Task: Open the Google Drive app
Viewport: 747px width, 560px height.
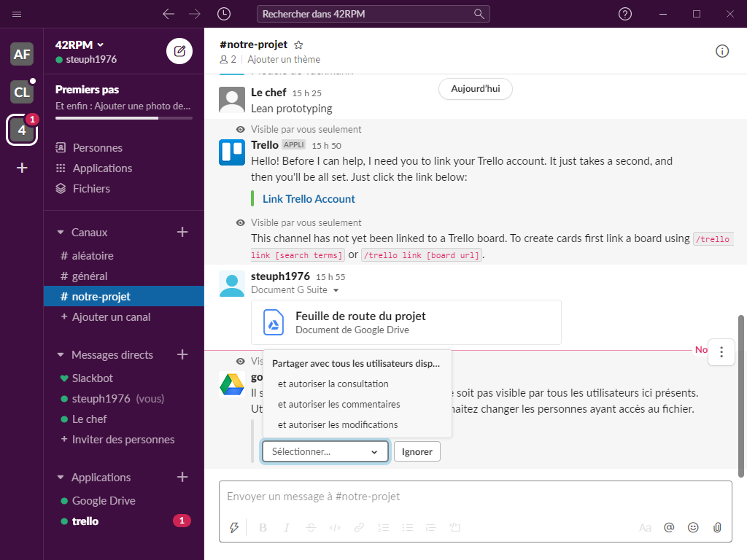Action: tap(124, 501)
